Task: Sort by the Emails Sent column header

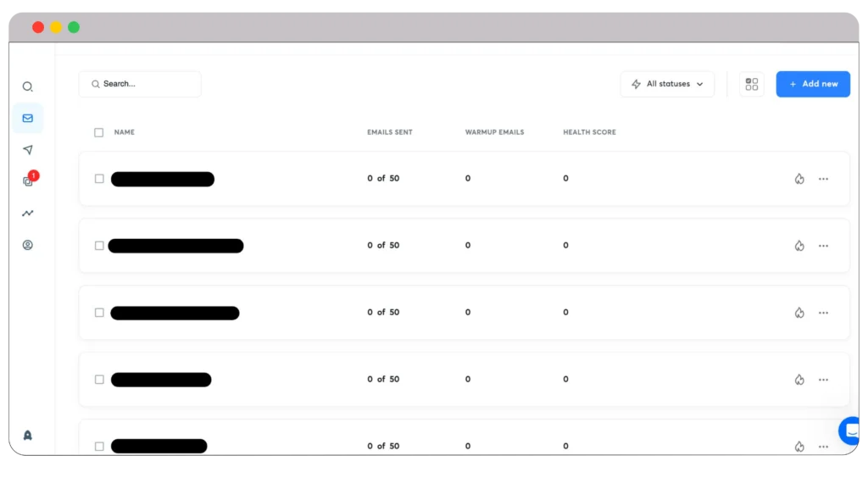Action: click(x=388, y=132)
